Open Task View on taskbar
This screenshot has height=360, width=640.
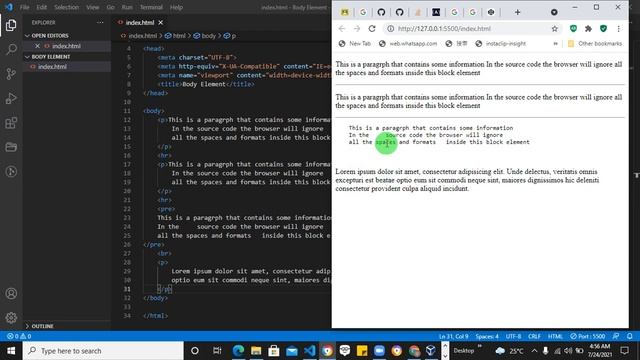point(217,351)
